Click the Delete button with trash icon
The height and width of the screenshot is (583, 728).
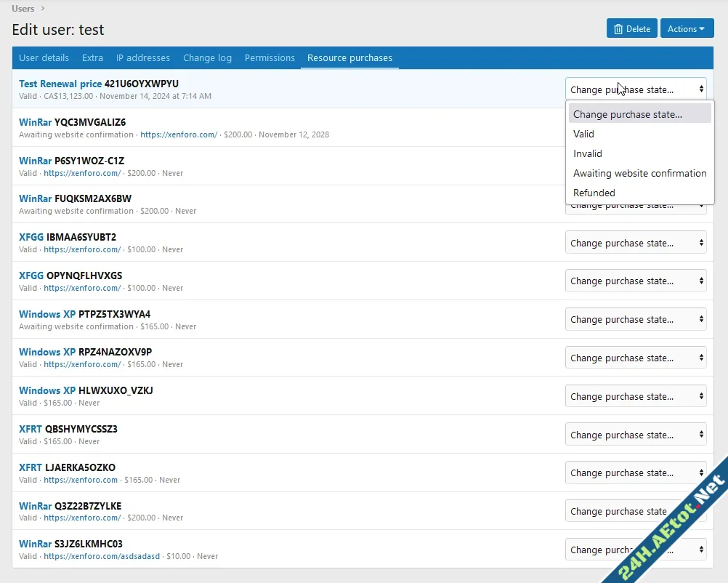click(x=631, y=28)
